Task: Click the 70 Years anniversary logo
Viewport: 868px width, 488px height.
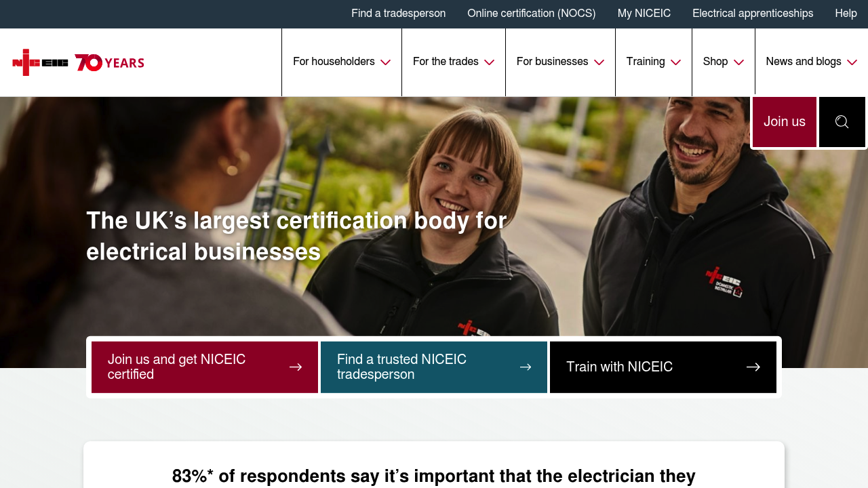Action: tap(109, 62)
